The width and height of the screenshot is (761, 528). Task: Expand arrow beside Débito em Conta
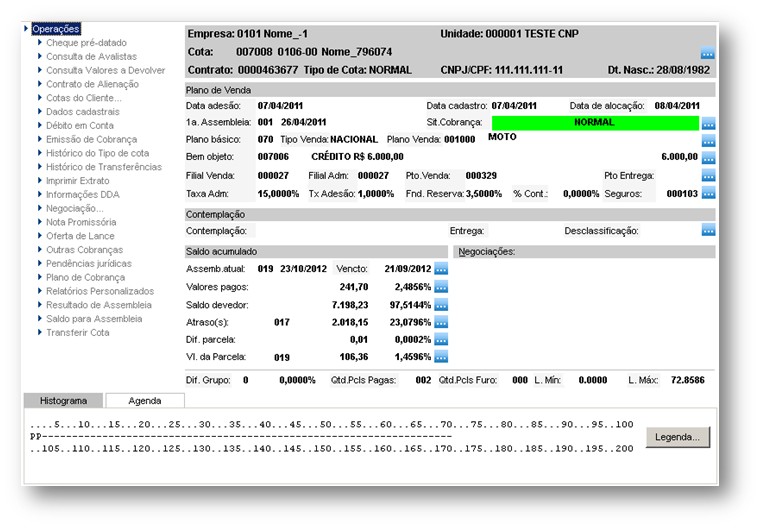coord(40,125)
